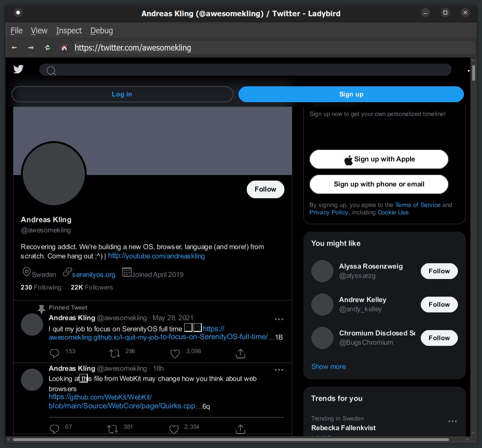Click Chromium Disclosed avatar

322,338
